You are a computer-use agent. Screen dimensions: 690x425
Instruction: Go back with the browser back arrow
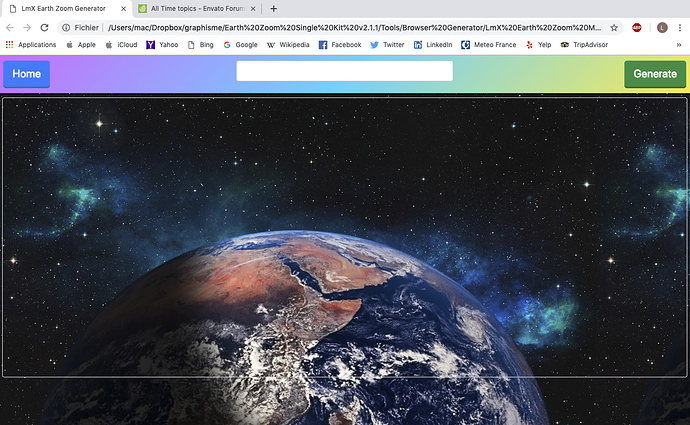coord(10,27)
